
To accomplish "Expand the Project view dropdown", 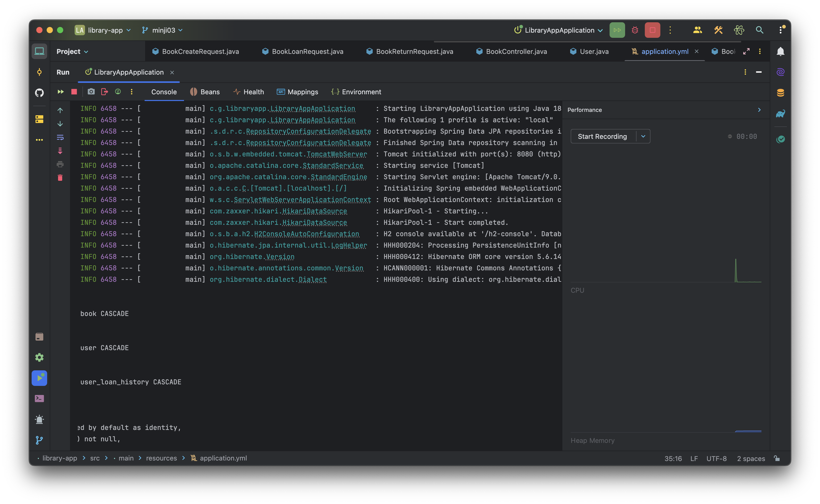I will 72,51.
